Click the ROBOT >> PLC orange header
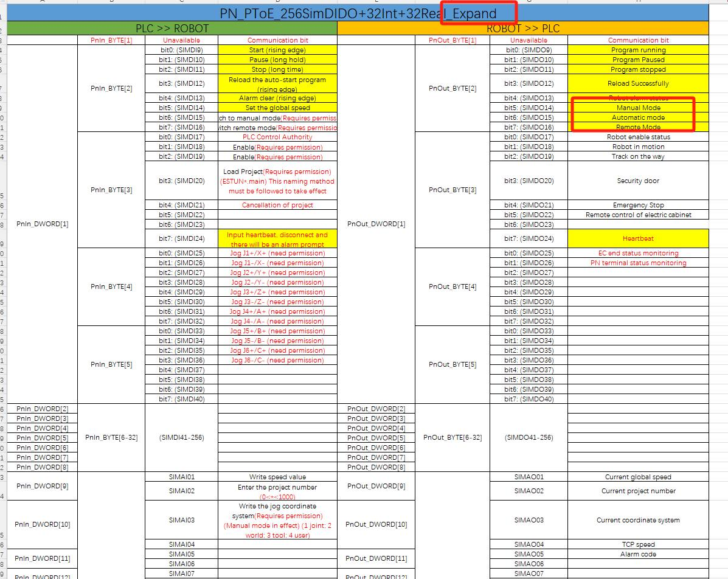Image resolution: width=728 pixels, height=579 pixels. tap(523, 29)
